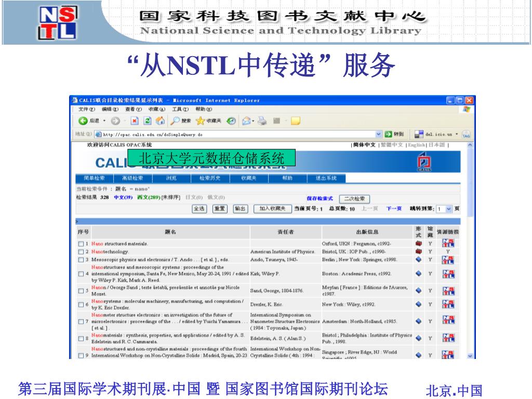532x399 pixels.
Task: Click NSTL resource link icon for row 7
Action: click(448, 320)
